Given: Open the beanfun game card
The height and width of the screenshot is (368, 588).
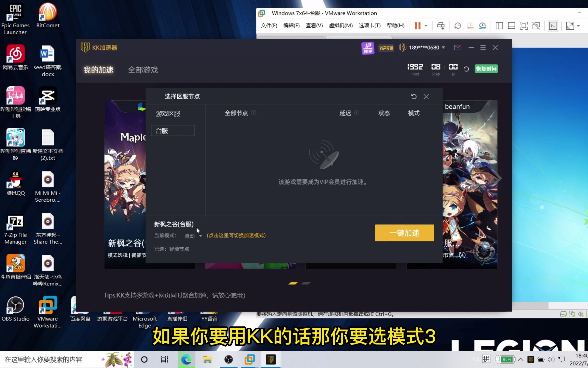Looking at the screenshot, I should point(470,184).
